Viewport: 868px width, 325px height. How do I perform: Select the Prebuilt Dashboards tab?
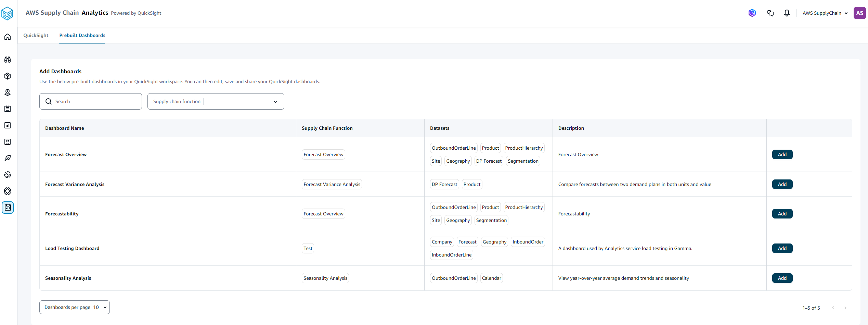82,35
